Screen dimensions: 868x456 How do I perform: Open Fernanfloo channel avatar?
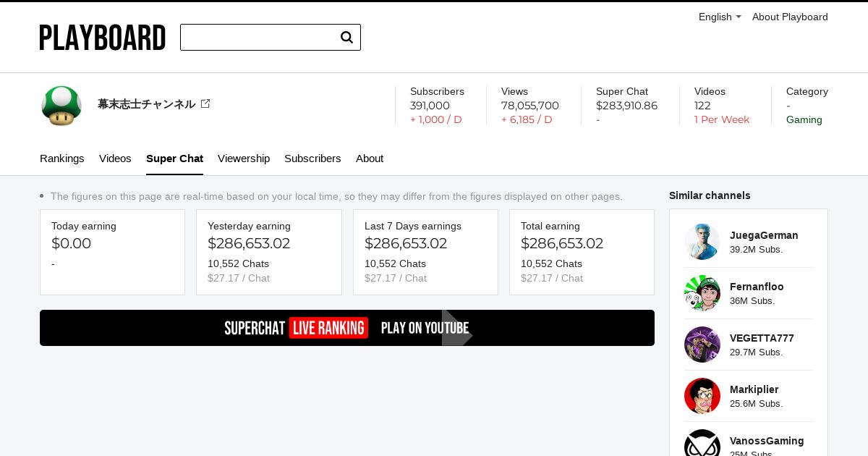(702, 293)
